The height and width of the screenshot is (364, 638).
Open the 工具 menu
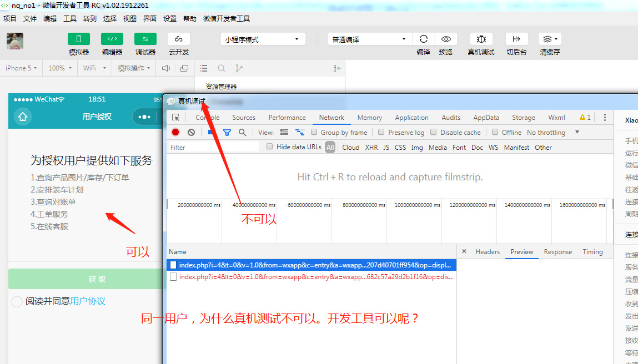click(x=69, y=19)
